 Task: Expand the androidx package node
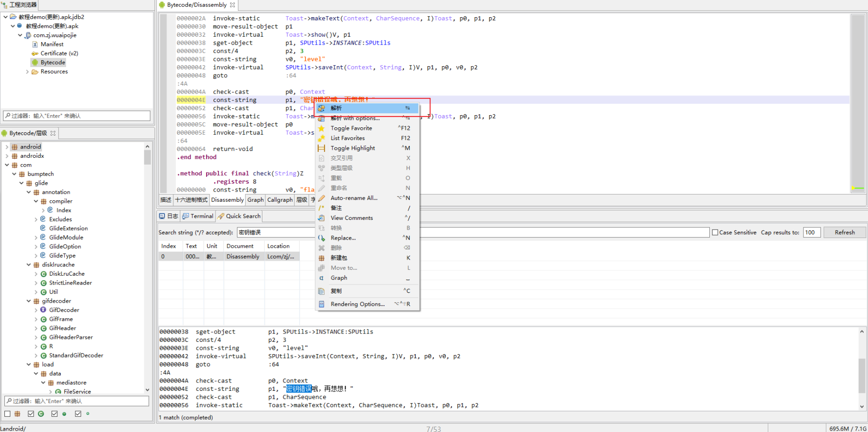7,156
